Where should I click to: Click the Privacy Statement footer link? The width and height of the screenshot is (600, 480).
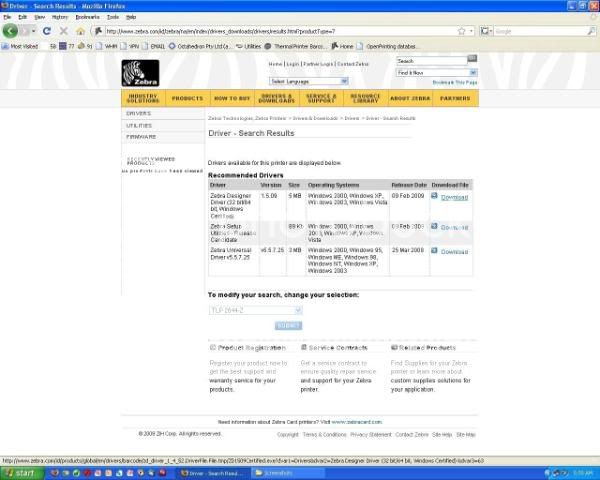[371, 434]
